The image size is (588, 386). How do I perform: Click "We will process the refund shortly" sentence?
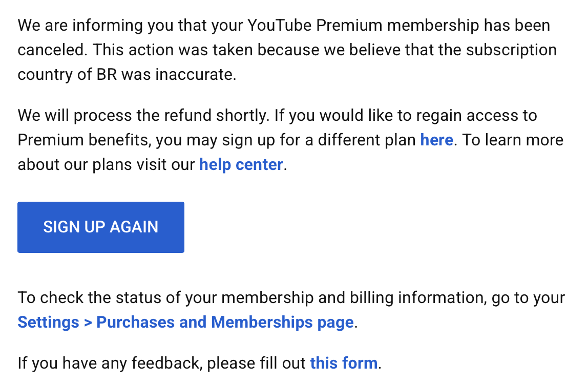143,116
